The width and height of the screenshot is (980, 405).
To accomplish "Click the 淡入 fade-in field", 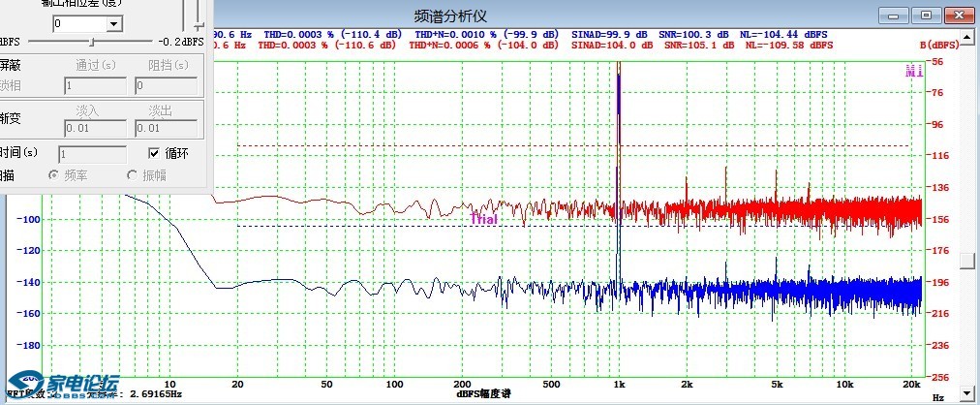I will tap(95, 128).
